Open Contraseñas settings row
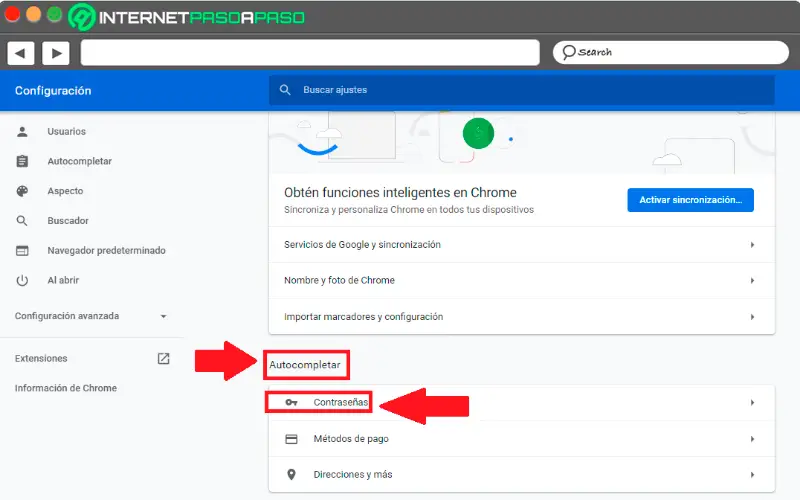Screen dimensions: 800x500 click(521, 403)
